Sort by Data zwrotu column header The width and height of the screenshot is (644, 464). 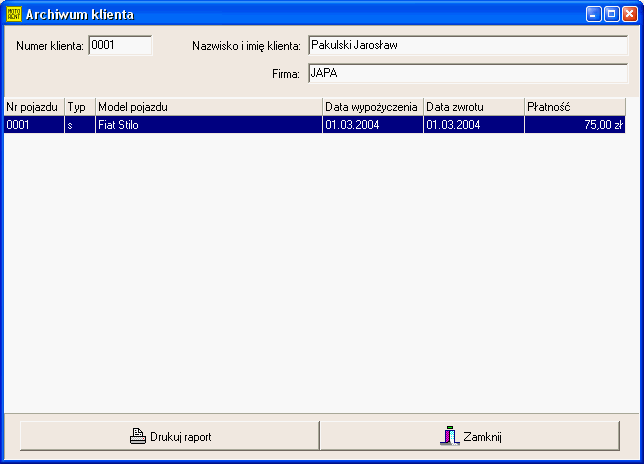473,106
